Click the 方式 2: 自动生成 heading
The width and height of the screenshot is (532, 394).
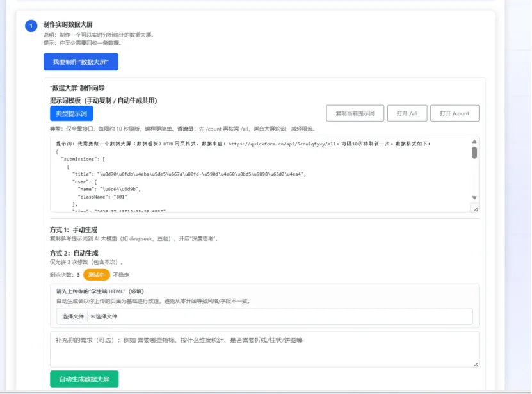click(x=74, y=253)
